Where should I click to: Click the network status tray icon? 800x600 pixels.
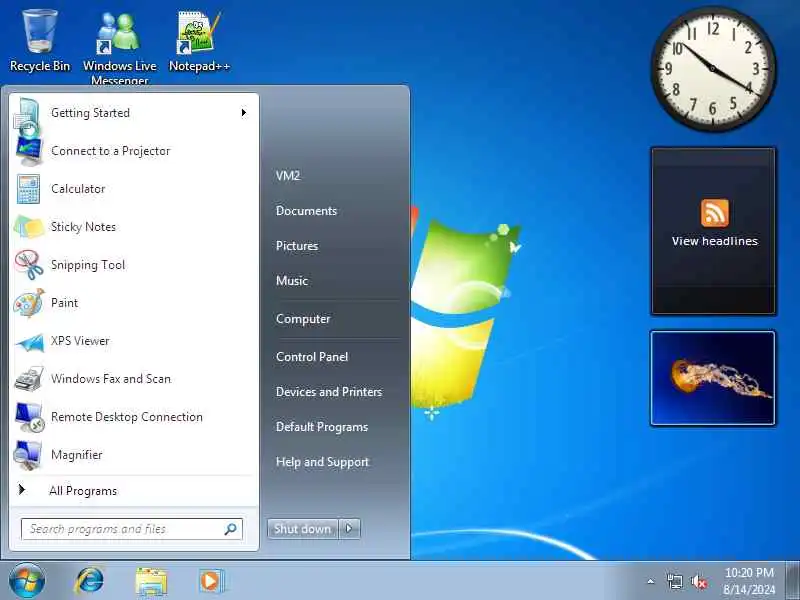click(674, 581)
